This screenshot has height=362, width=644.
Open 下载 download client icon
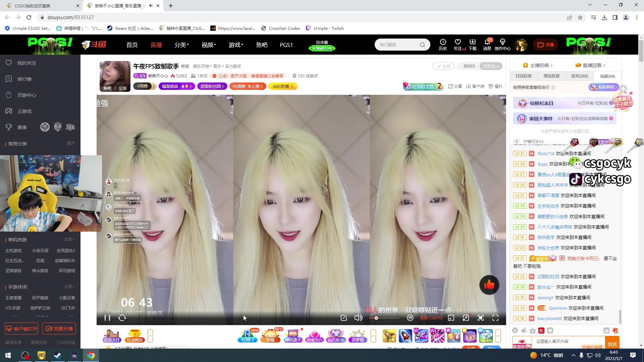[x=473, y=45]
